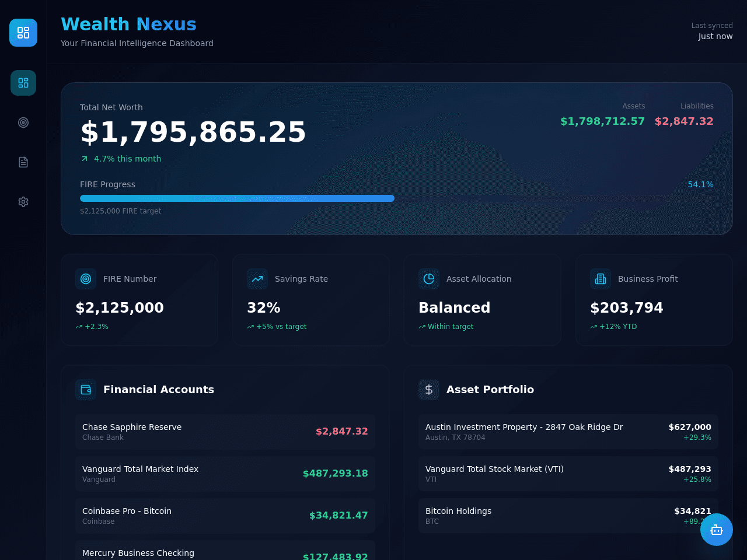Click the Assets total $1,798,712.57
This screenshot has height=560, width=747.
coord(602,121)
